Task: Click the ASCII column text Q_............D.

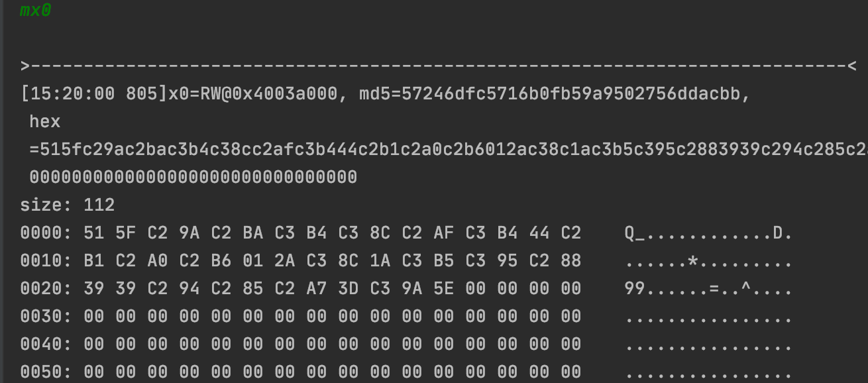Action: (708, 233)
